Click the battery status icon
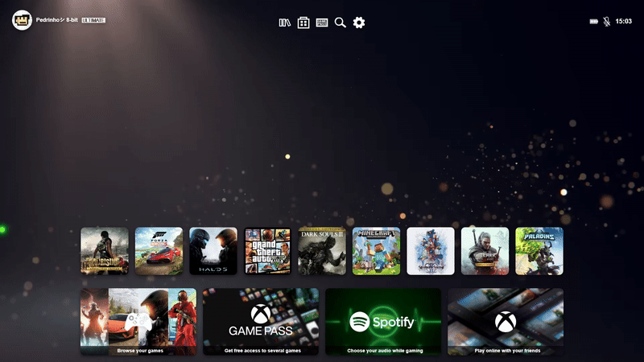Viewport: 644px width, 362px height. point(594,22)
